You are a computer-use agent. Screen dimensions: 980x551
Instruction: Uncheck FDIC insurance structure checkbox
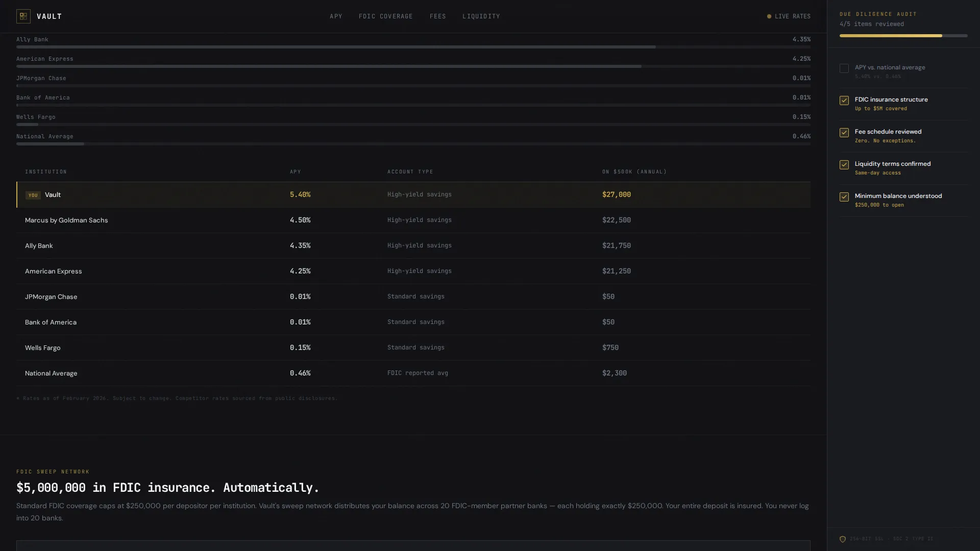tap(844, 101)
